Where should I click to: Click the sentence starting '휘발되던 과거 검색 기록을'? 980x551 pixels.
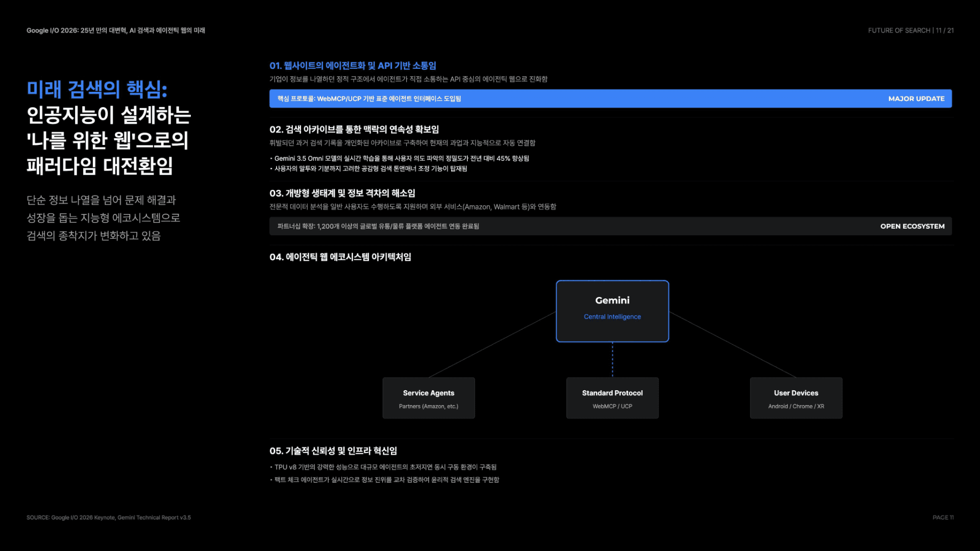[402, 143]
